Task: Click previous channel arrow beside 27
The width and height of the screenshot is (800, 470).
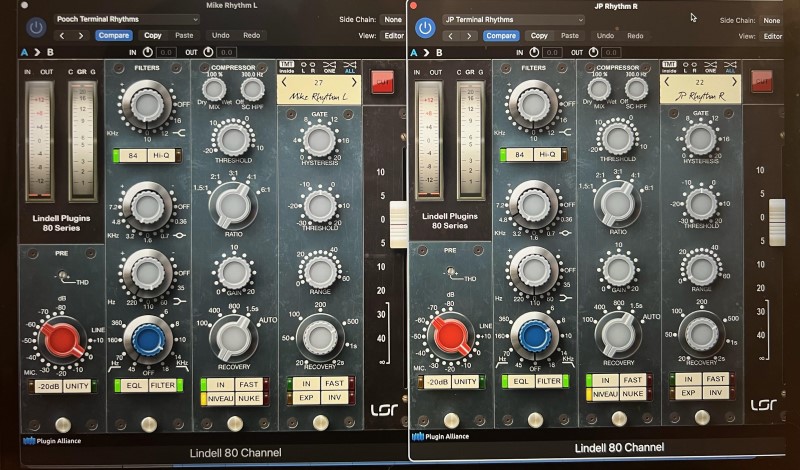Action: point(284,82)
